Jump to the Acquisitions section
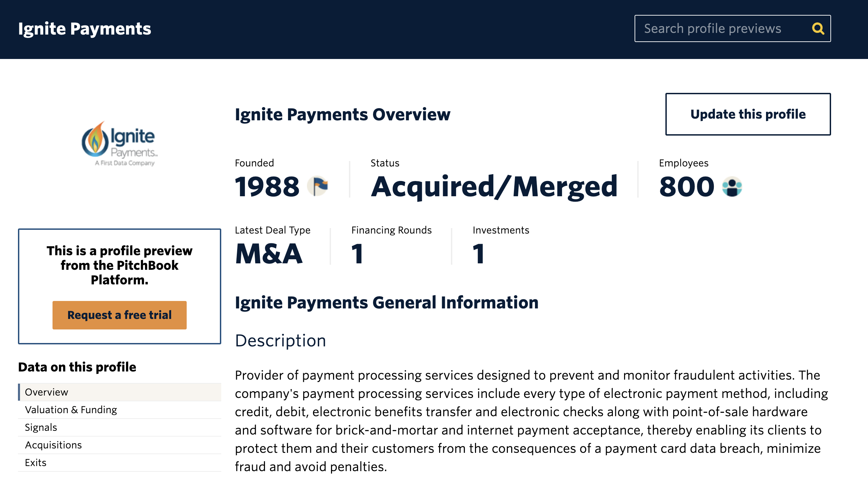 click(120, 445)
